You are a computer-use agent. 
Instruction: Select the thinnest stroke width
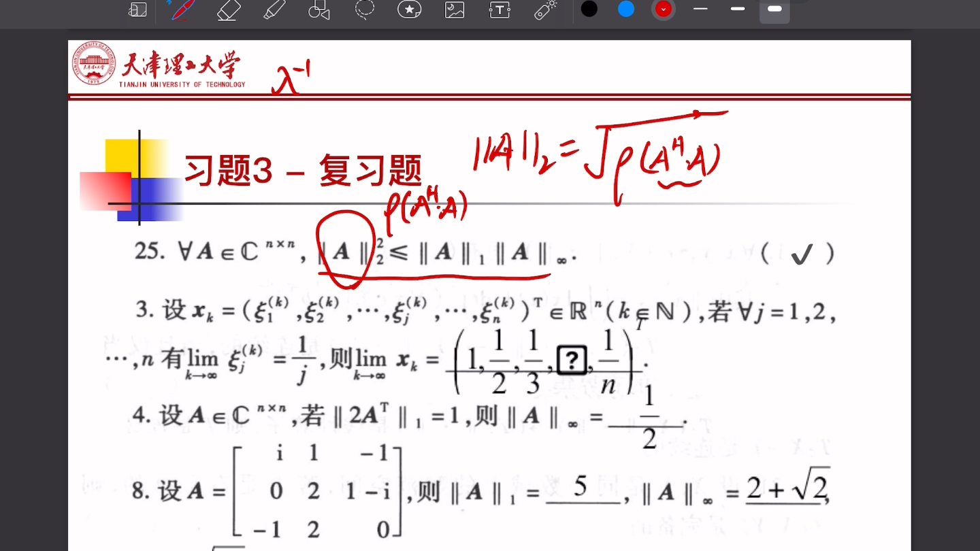pos(700,9)
